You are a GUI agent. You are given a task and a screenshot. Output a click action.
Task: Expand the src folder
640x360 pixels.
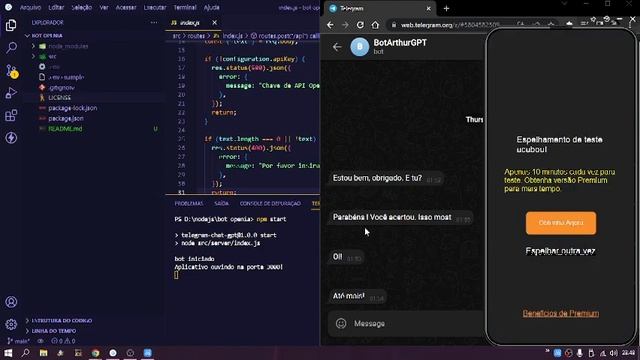click(x=52, y=56)
